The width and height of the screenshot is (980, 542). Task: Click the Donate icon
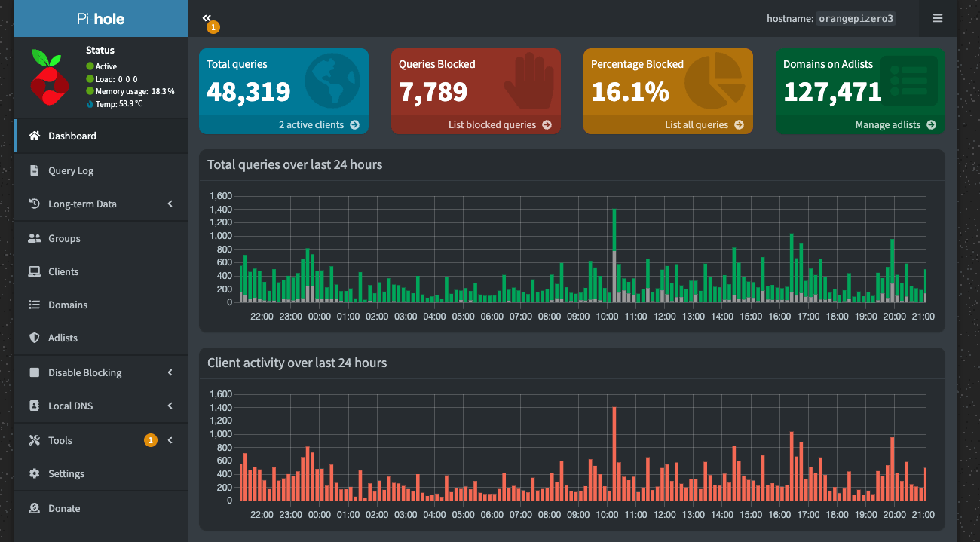(35, 508)
